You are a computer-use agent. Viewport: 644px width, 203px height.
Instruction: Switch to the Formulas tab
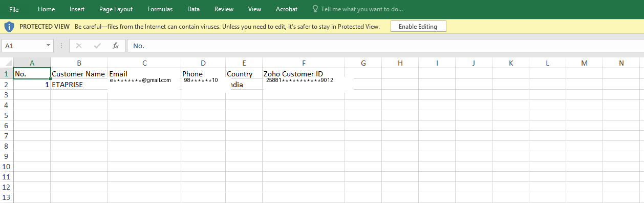coord(160,9)
